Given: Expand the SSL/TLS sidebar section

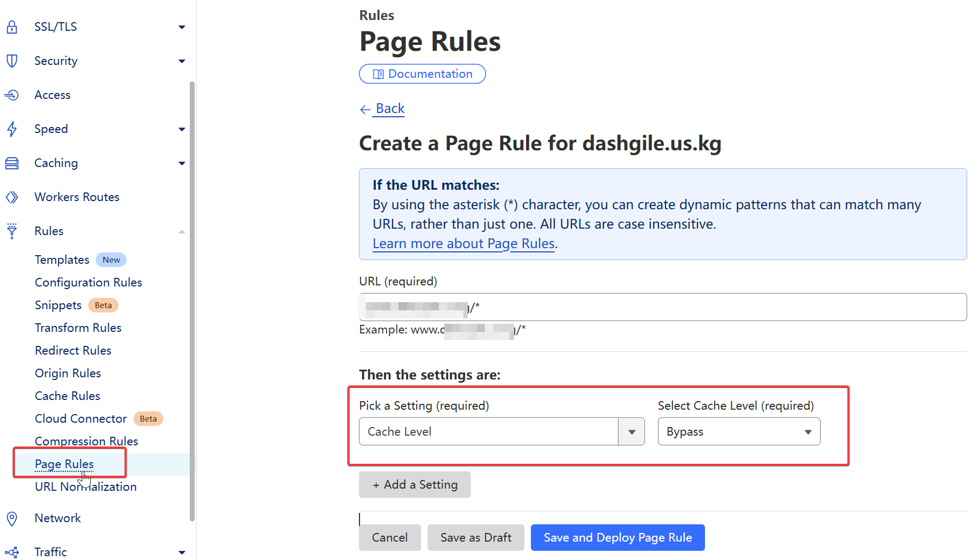Looking at the screenshot, I should pos(182,27).
